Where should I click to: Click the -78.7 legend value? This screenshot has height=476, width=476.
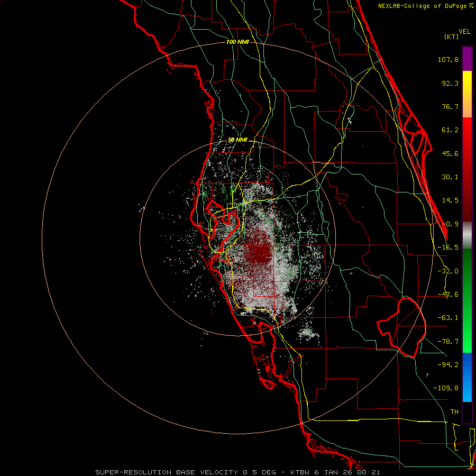pyautogui.click(x=448, y=342)
